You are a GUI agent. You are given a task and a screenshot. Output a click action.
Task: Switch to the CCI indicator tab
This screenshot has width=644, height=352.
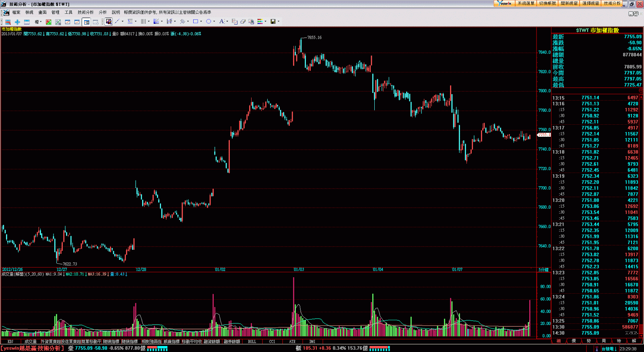point(272,342)
